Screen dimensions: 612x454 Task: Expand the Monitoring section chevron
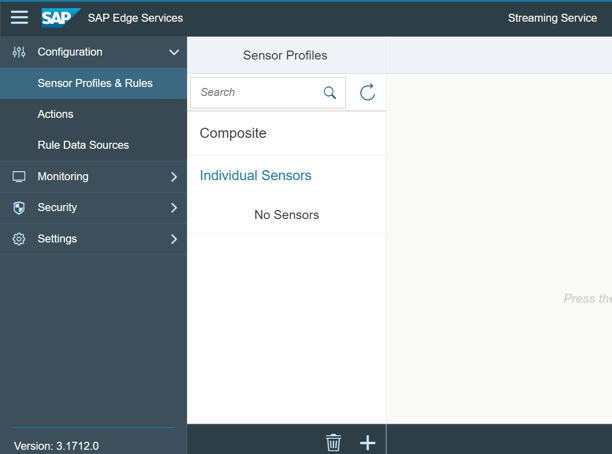point(174,177)
